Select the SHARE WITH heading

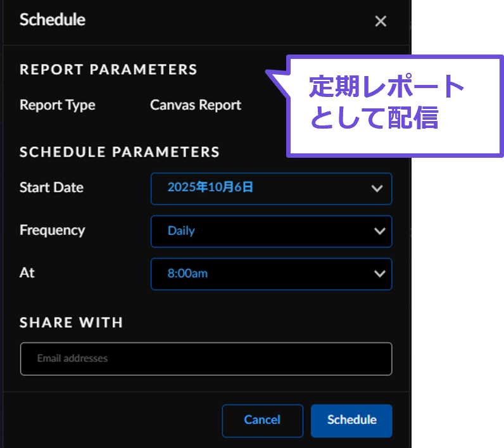click(71, 323)
